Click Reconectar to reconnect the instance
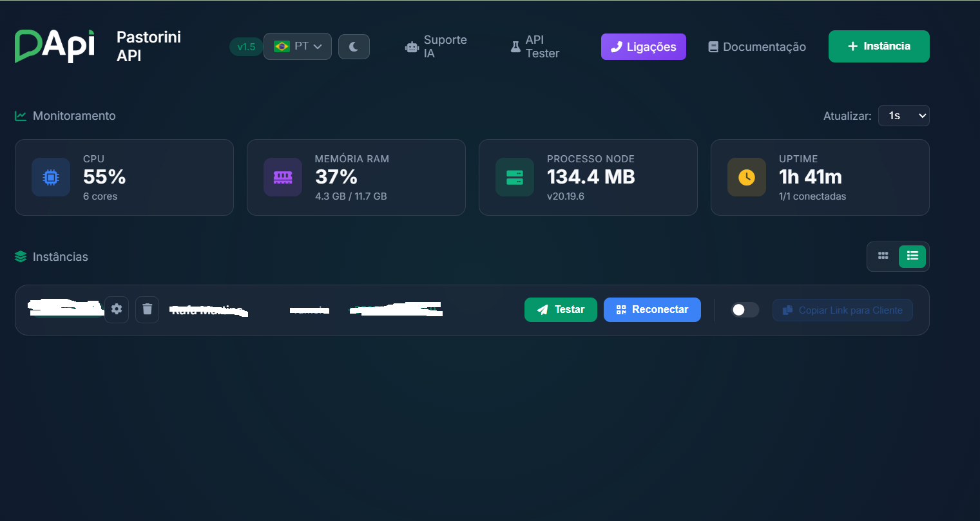 click(652, 310)
